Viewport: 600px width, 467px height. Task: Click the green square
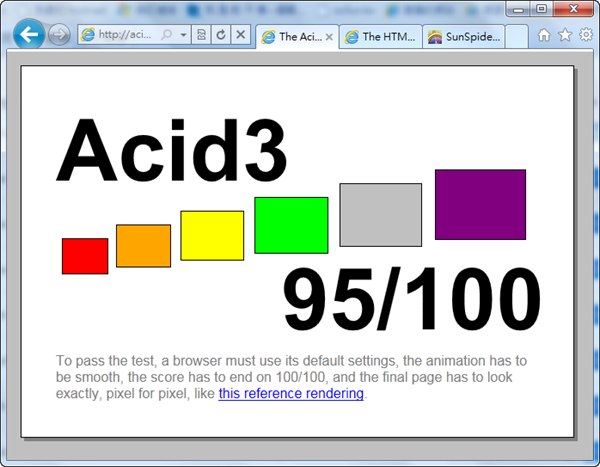(291, 225)
